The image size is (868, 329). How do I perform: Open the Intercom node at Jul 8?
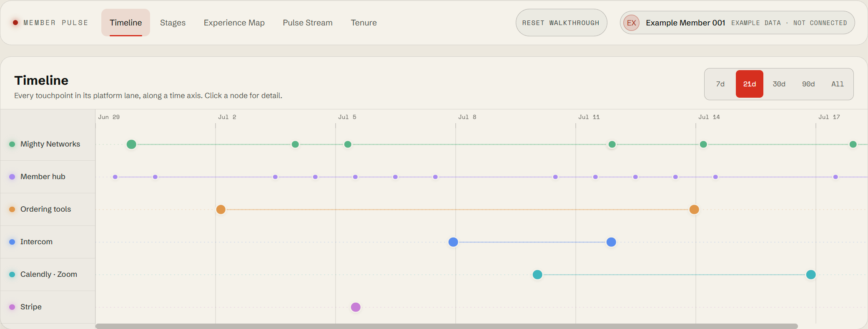pyautogui.click(x=453, y=242)
